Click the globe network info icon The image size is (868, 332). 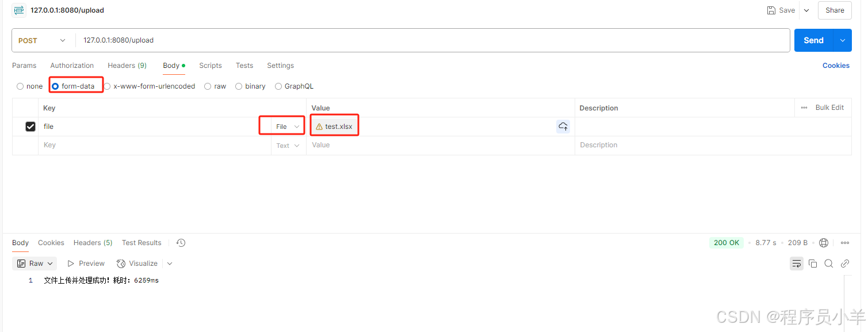tap(823, 242)
